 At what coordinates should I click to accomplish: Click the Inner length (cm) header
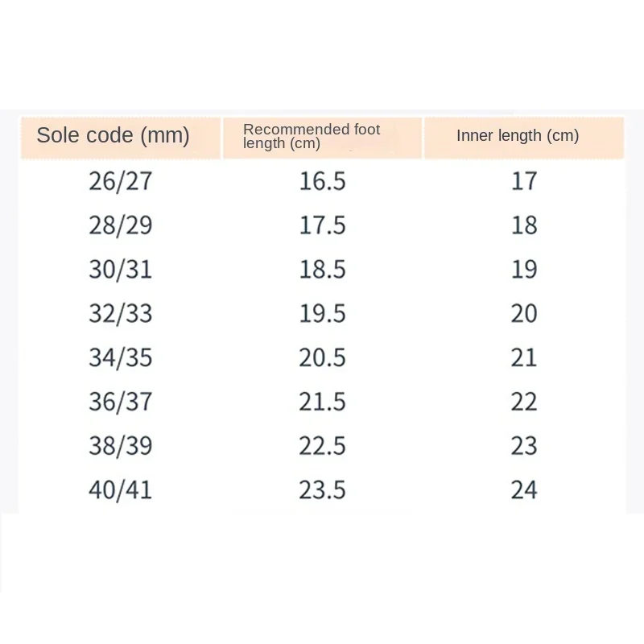click(518, 135)
